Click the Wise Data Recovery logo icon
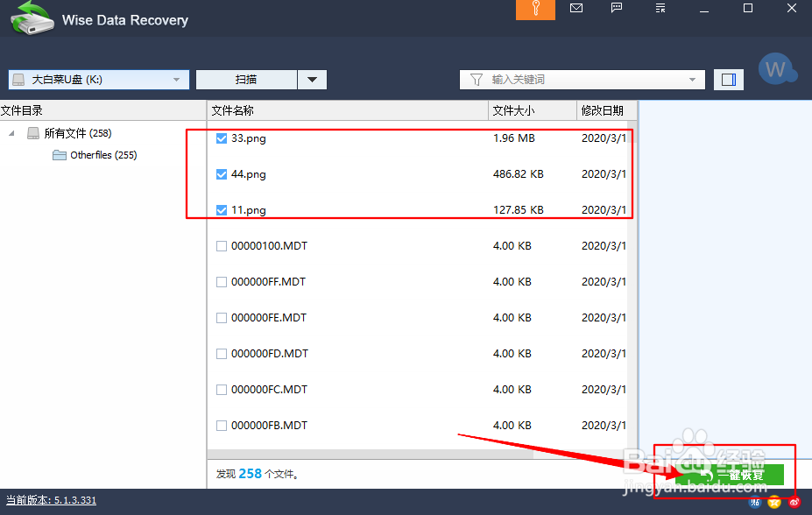This screenshot has height=515, width=812. pos(32,18)
